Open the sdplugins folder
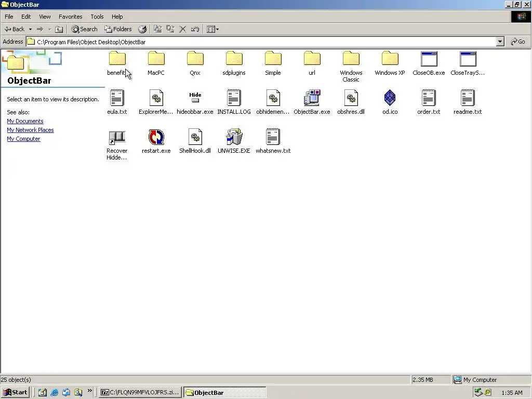The height and width of the screenshot is (399, 532). [234, 59]
